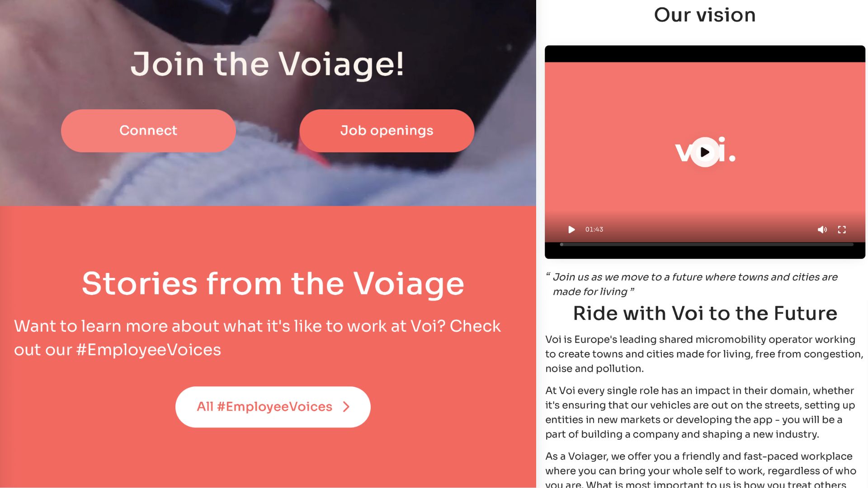Click the Join the Voiage! heading
Screen dimensions: 868x488
click(x=268, y=64)
